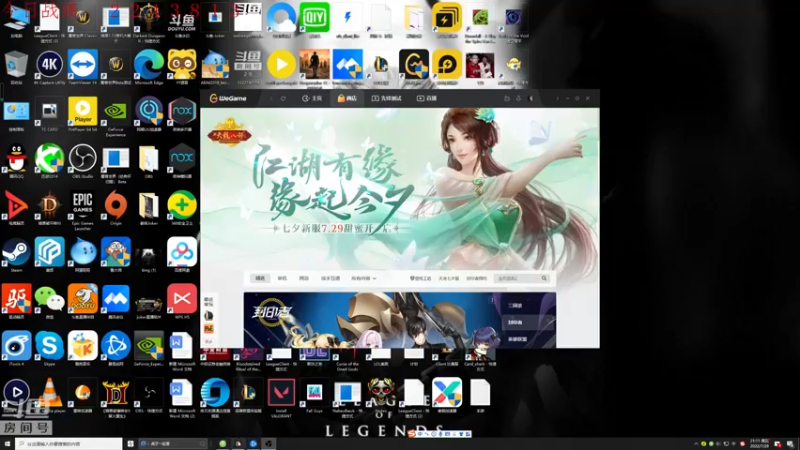Open Hades skull icon shortcut

(381, 395)
